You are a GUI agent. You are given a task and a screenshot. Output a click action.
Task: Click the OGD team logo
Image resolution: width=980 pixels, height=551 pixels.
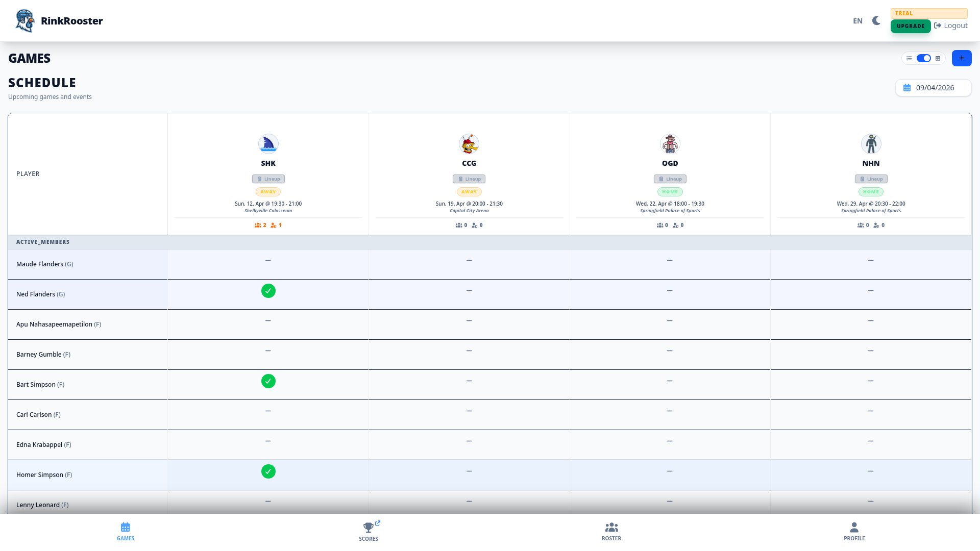tap(670, 144)
